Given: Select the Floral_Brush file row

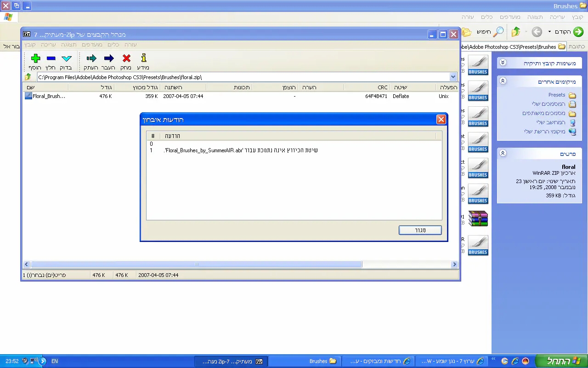Looking at the screenshot, I should click(49, 97).
